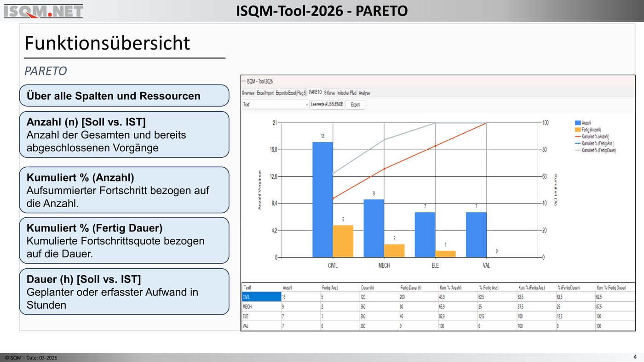Image resolution: width=644 pixels, height=362 pixels.
Task: Open the Text1 column dropdown
Action: point(306,105)
